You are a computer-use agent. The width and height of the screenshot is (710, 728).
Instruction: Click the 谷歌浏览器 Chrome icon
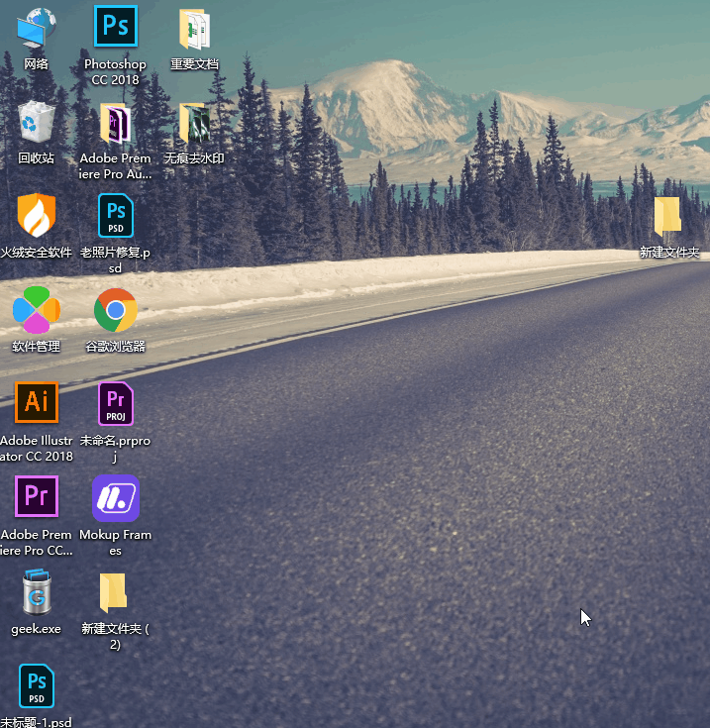(116, 311)
